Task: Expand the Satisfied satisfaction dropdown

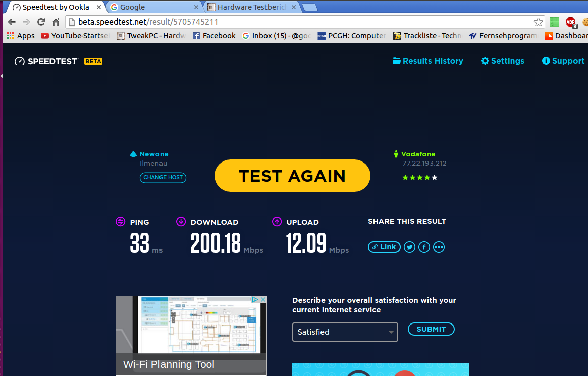Action: pos(345,332)
